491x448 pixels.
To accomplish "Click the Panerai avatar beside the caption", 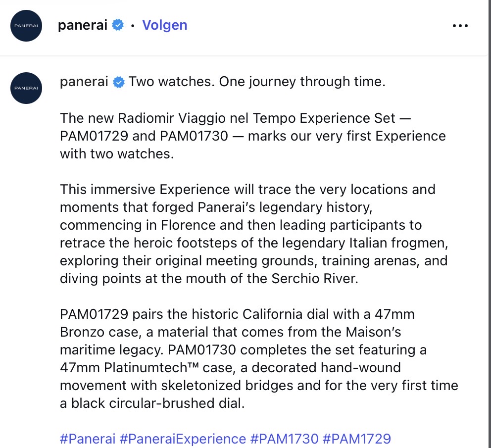I will [x=26, y=88].
